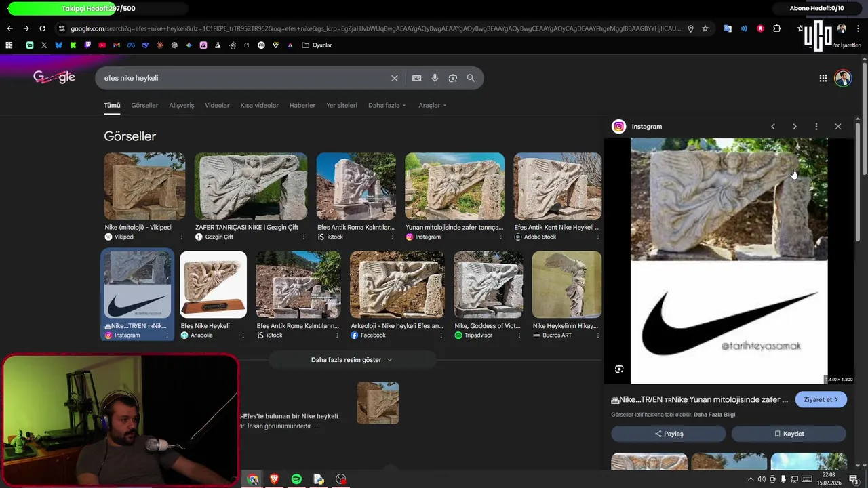Open ZAFER TANRIÇASI NİKE Gezgin Çift thumbnail
868x488 pixels.
[x=251, y=186]
